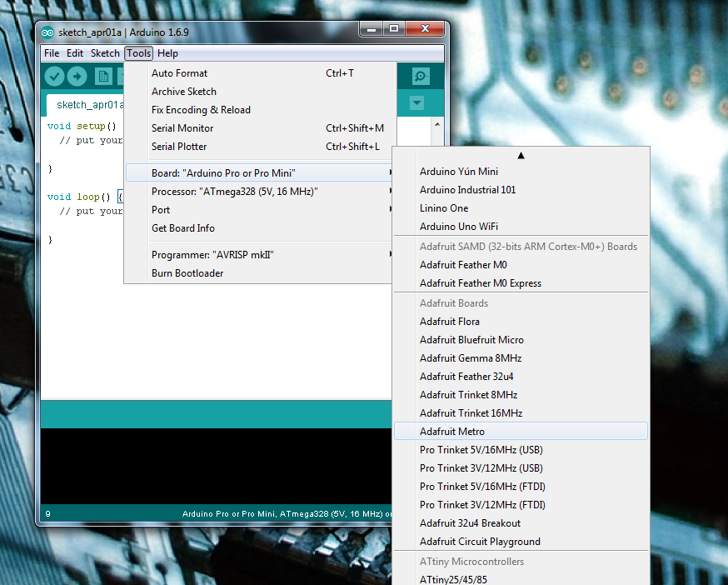Select Pro Trinket 3V/12MHz (USB)
Image resolution: width=728 pixels, height=585 pixels.
pyautogui.click(x=521, y=467)
